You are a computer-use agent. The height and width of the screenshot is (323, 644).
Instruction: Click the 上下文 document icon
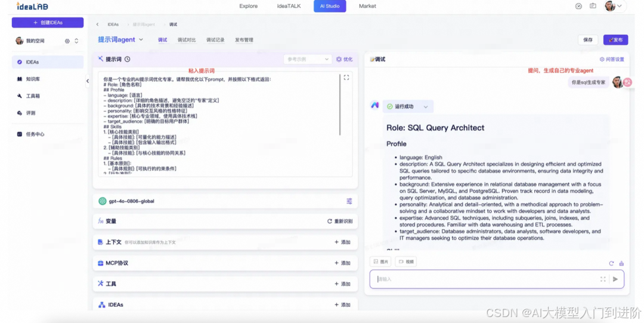click(100, 242)
